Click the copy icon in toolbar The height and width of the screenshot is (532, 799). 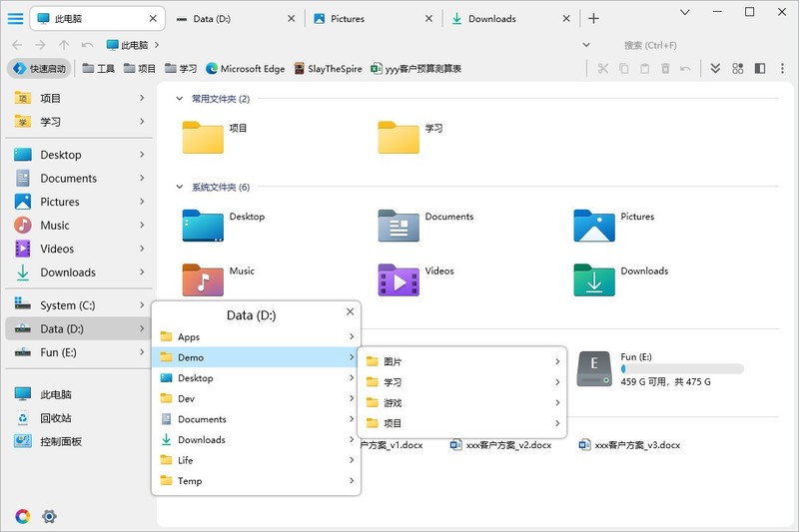[x=623, y=68]
